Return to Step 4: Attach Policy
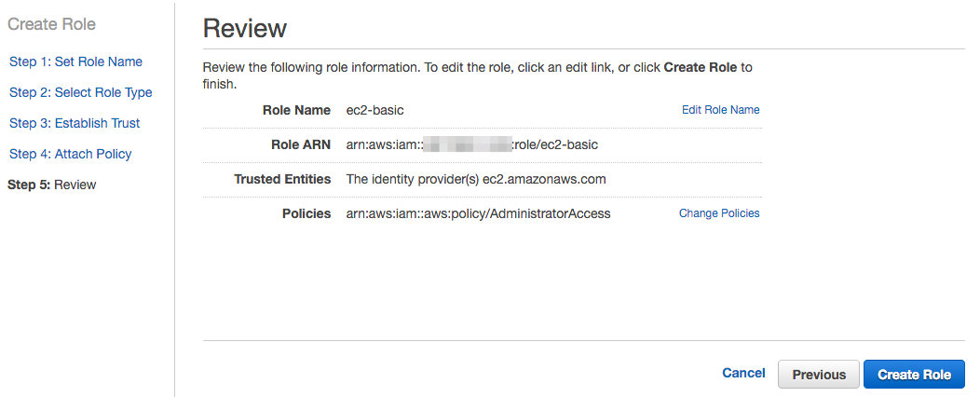The image size is (980, 397). click(70, 154)
